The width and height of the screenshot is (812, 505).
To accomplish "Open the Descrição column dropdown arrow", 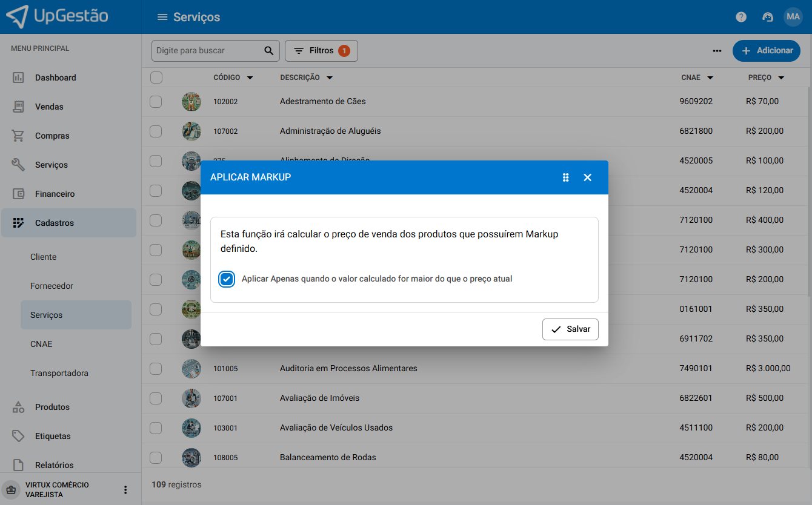I will tap(330, 78).
